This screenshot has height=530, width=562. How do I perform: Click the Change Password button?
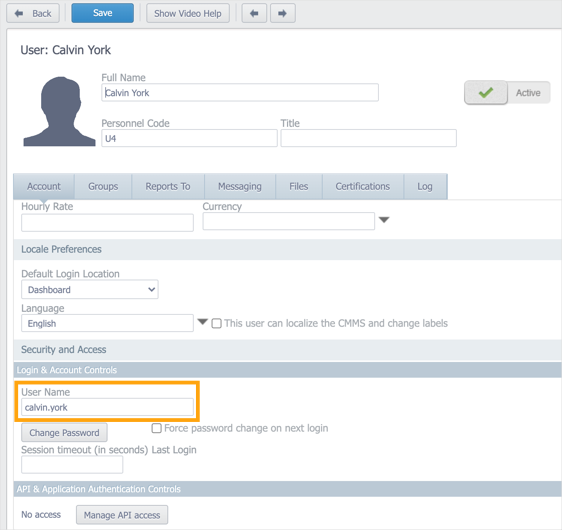65,433
